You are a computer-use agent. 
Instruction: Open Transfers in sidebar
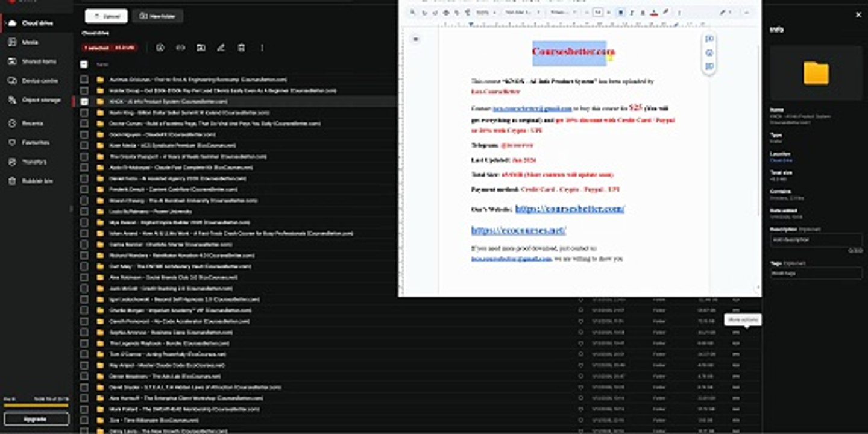pyautogui.click(x=34, y=162)
